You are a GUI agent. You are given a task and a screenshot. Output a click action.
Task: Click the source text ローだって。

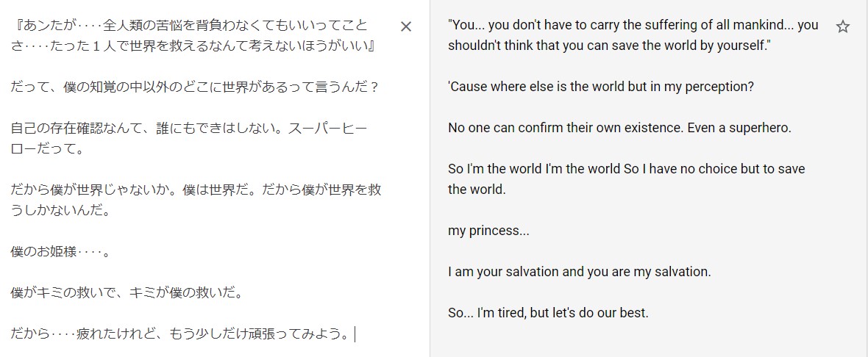(x=46, y=148)
